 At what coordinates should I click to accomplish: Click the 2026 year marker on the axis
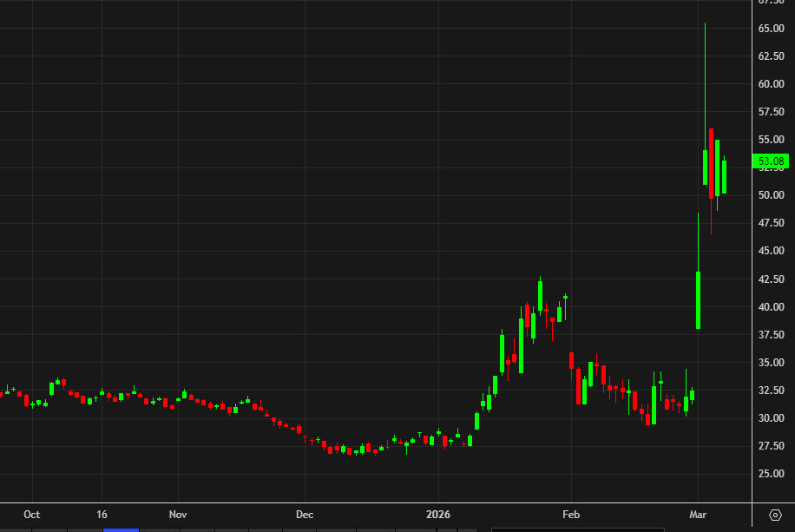click(437, 514)
